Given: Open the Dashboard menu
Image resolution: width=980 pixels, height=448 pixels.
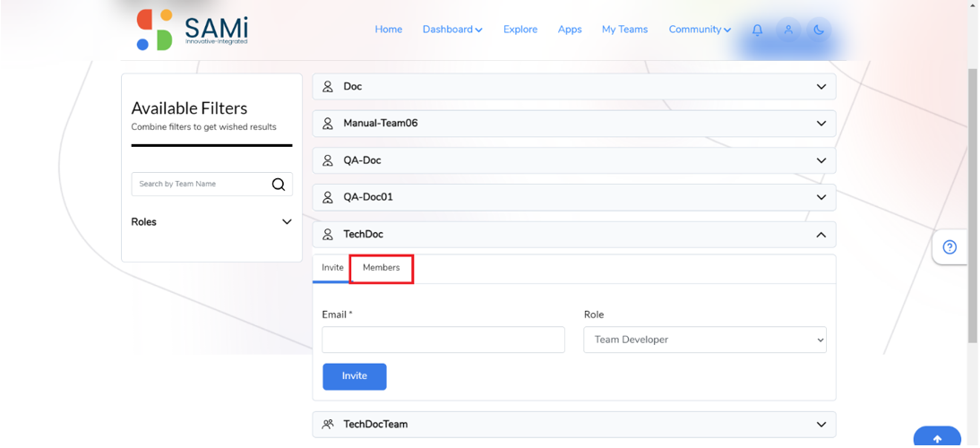Looking at the screenshot, I should [452, 30].
